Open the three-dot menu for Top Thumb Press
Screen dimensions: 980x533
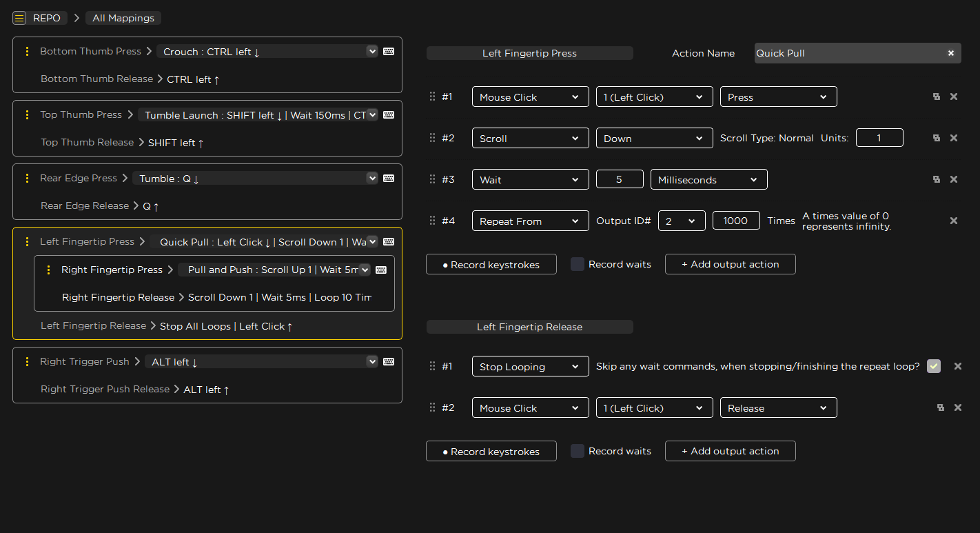pos(27,114)
